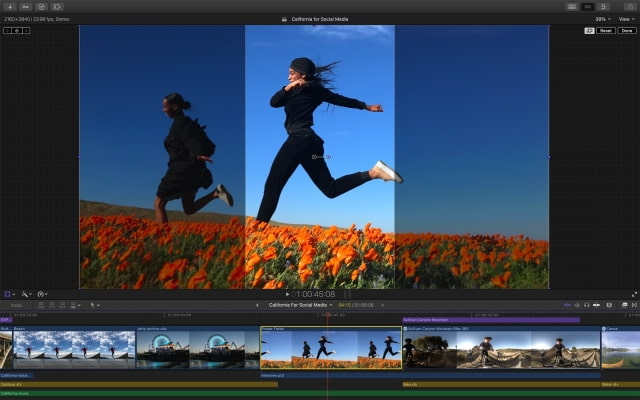
Task: Open the viewer zoom 38% dropdown
Action: point(602,18)
